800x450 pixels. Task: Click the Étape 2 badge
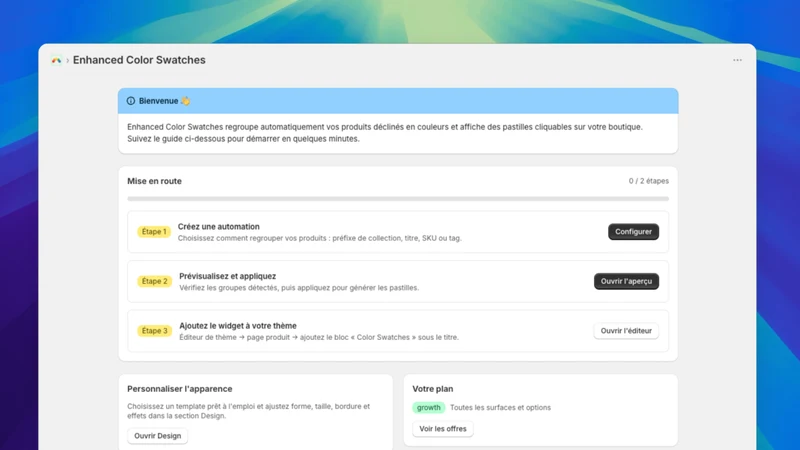point(155,281)
